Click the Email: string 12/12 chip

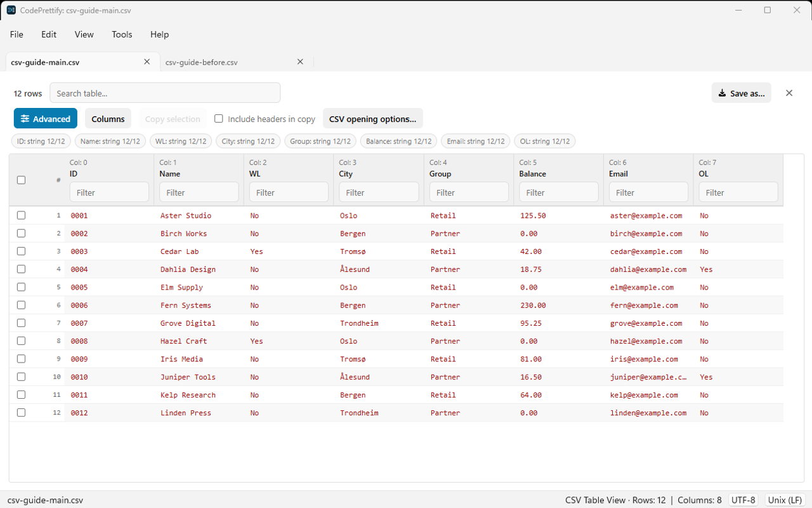tap(476, 141)
